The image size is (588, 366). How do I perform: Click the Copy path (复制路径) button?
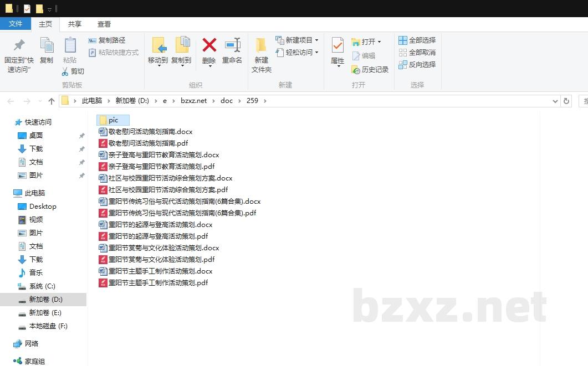tap(107, 40)
